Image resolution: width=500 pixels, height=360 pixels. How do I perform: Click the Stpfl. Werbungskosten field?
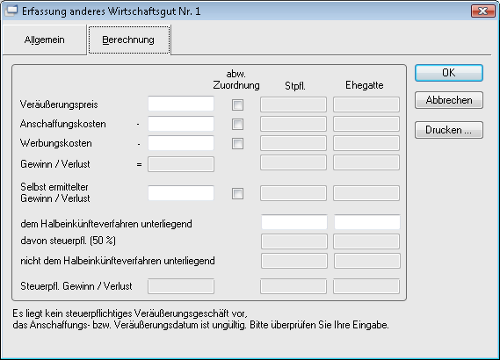(293, 143)
